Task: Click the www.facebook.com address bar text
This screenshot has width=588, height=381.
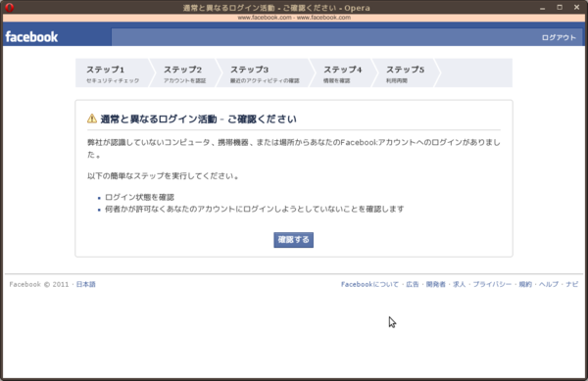Action: click(294, 18)
